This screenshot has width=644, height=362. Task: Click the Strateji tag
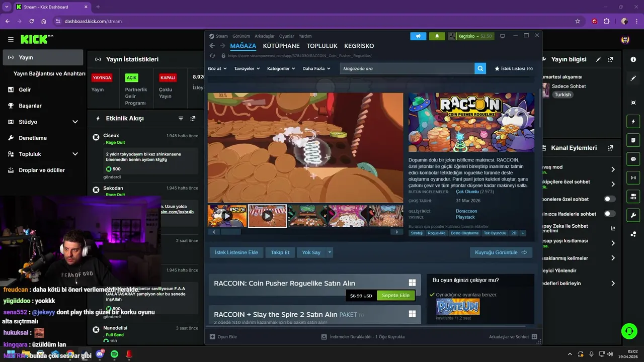(x=417, y=233)
